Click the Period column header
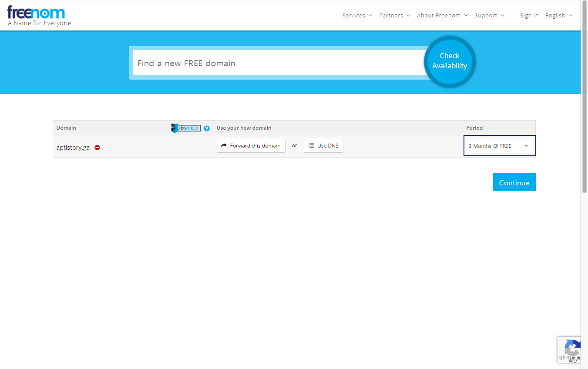This screenshot has height=369, width=588. tap(474, 128)
